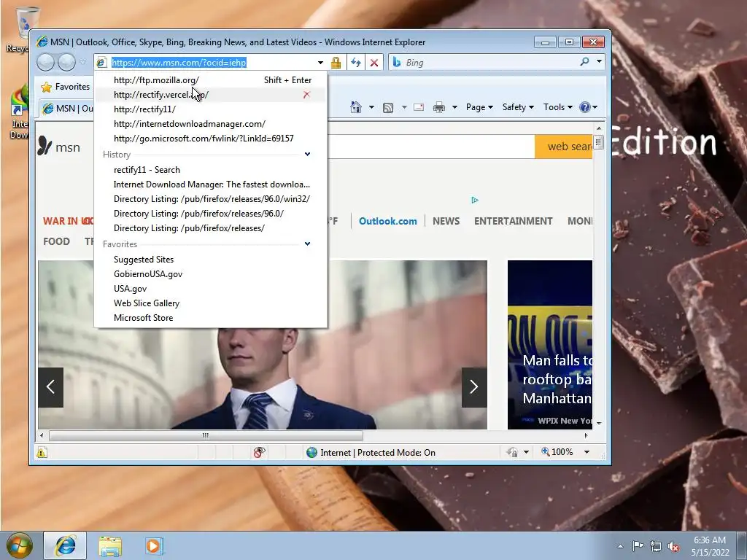The height and width of the screenshot is (560, 747).
Task: Select http://rectify.vercel.app/ suggestion
Action: pos(211,95)
